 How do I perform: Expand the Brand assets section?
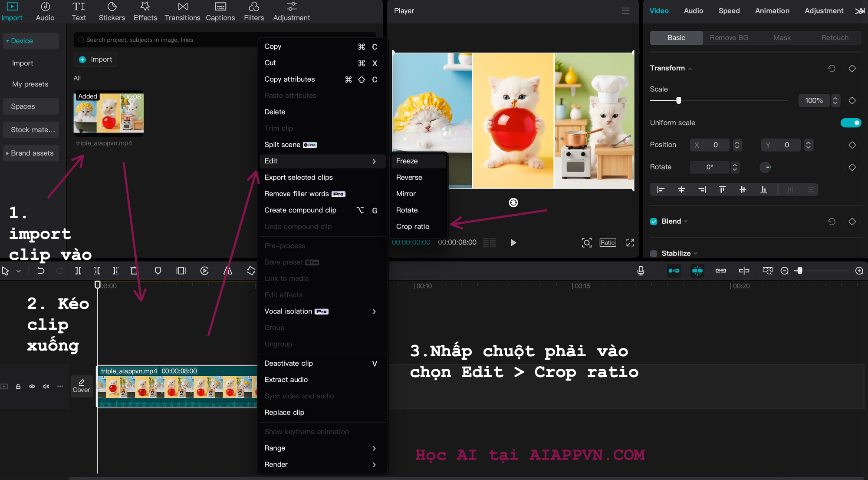click(30, 153)
